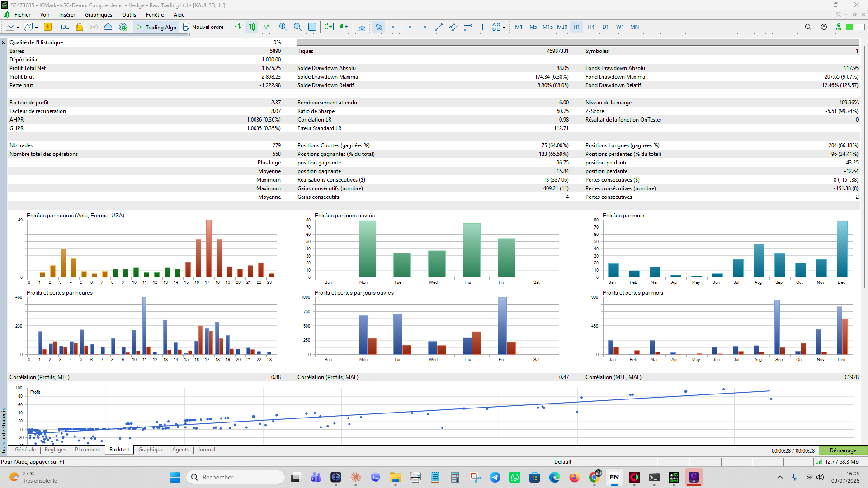Screen dimensions: 868x488
Task: Select the Fibonacci retracement tool
Action: click(x=468, y=27)
